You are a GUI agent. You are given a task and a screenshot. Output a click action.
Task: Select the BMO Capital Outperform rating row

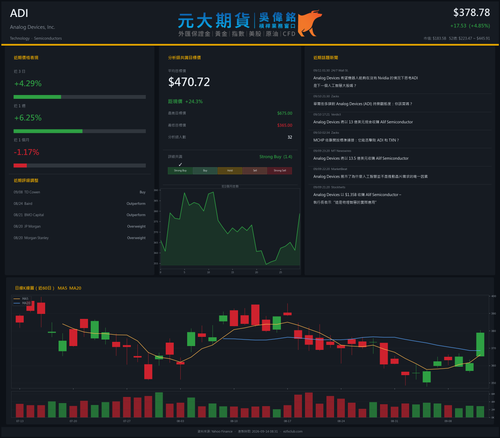pyautogui.click(x=80, y=215)
